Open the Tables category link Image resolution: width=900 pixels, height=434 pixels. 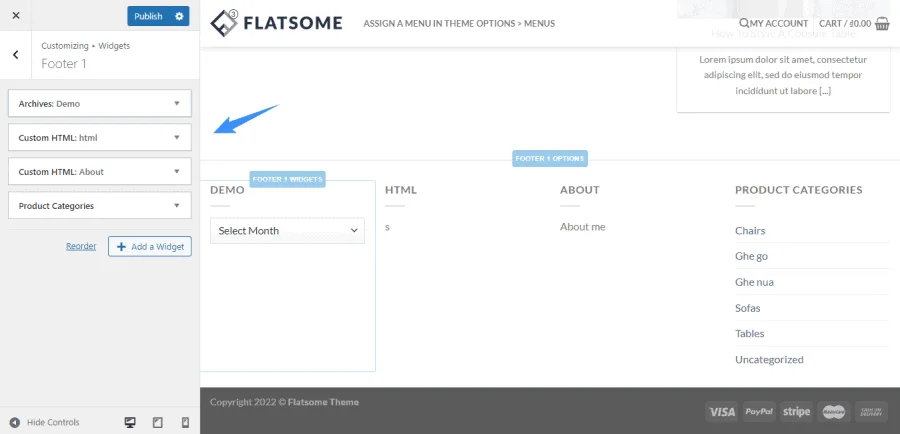750,333
